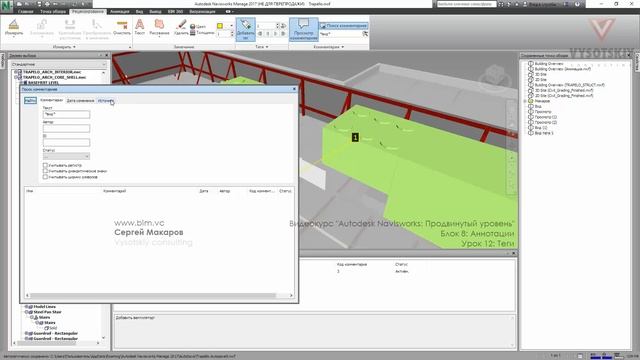The width and height of the screenshot is (640, 360).
Task: Expand the Измерить panel dropdown
Action: coord(64,47)
